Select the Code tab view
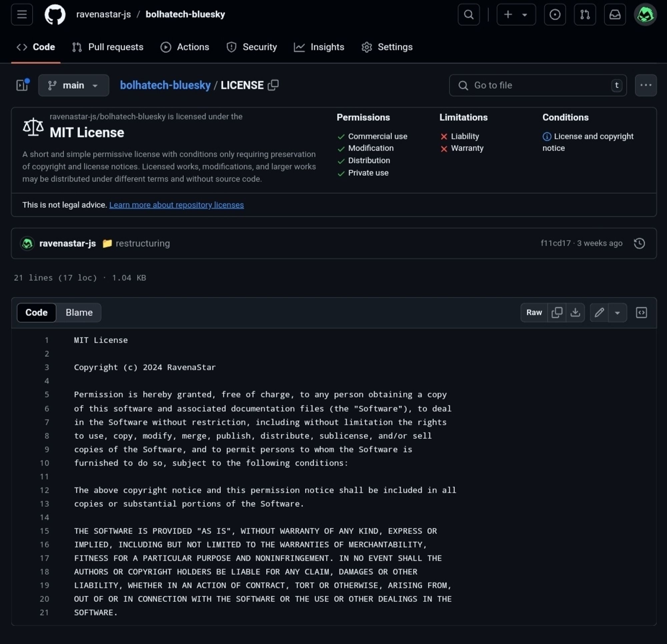This screenshot has width=667, height=644. pos(36,312)
